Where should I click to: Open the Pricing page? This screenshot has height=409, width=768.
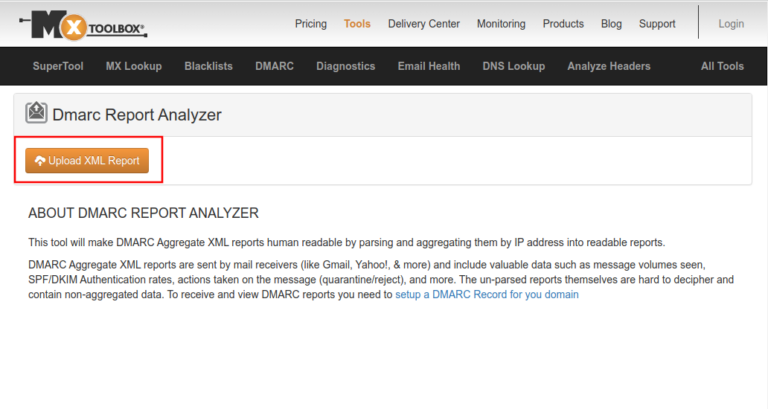point(311,24)
